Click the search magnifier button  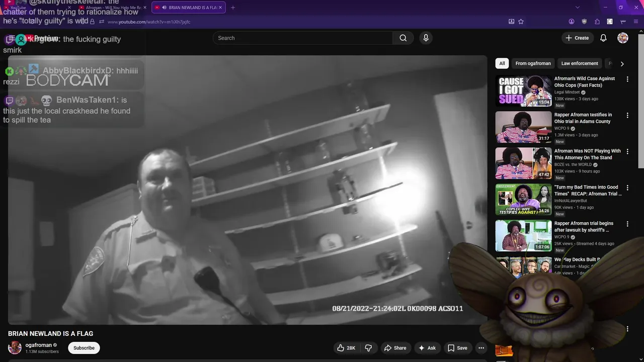click(403, 38)
